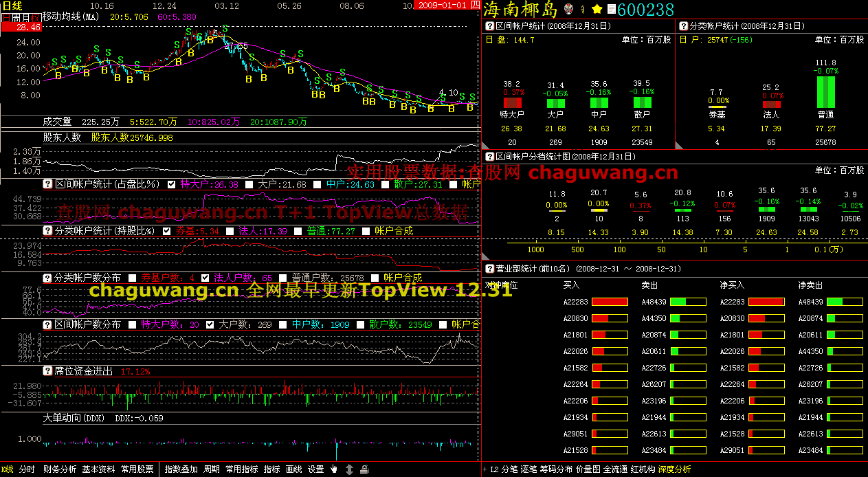Viewport: 868px width, 477px height.
Task: Open help icon for 区间帐户分档统计图
Action: 489,157
